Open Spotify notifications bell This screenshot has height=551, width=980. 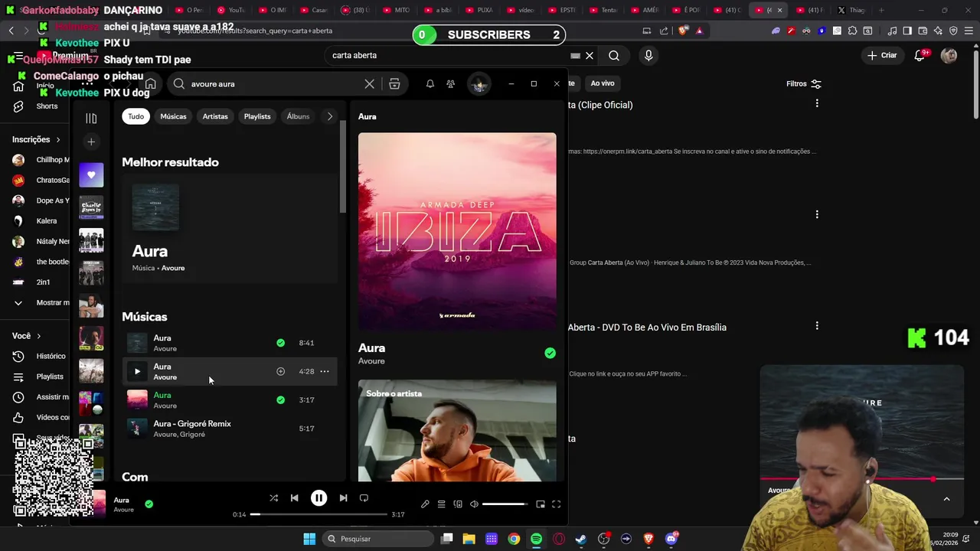coord(430,83)
